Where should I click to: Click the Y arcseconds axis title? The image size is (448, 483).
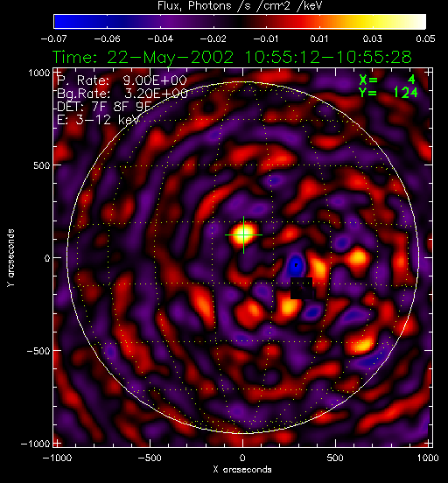(10, 258)
